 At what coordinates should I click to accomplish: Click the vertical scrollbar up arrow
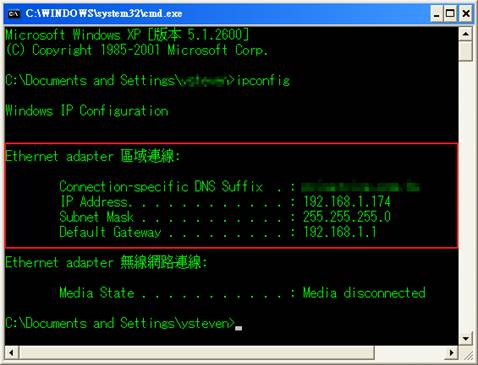tap(465, 34)
